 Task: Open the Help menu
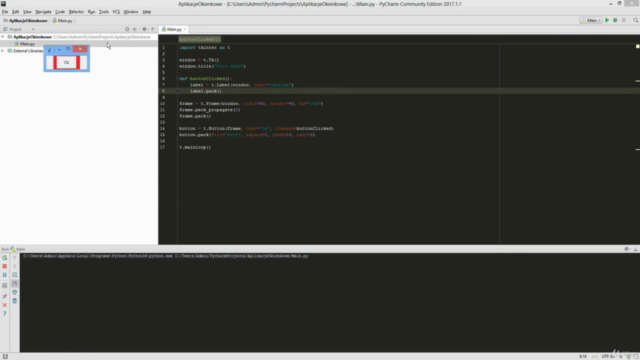tap(147, 12)
